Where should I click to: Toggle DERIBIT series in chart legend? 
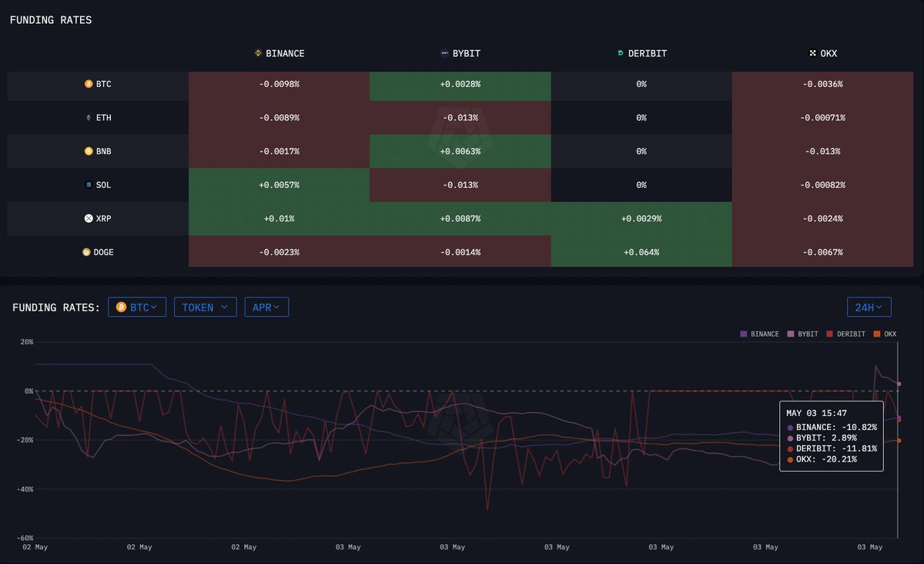coord(845,334)
